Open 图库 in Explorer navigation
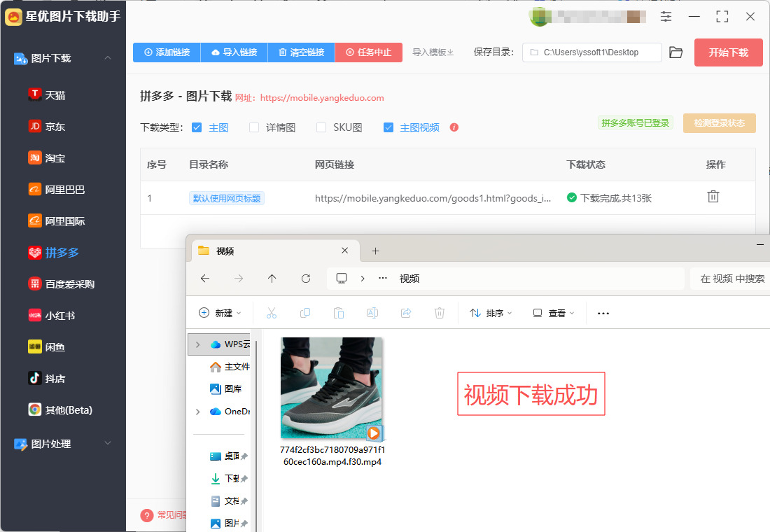 (226, 388)
